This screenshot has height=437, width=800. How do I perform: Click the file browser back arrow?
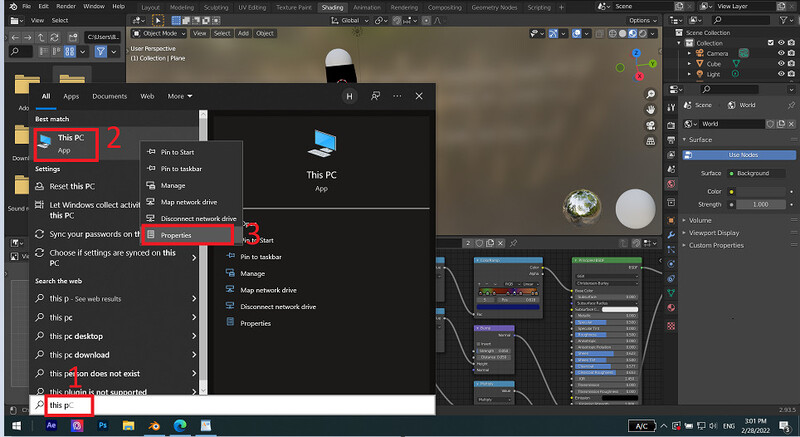(x=15, y=38)
